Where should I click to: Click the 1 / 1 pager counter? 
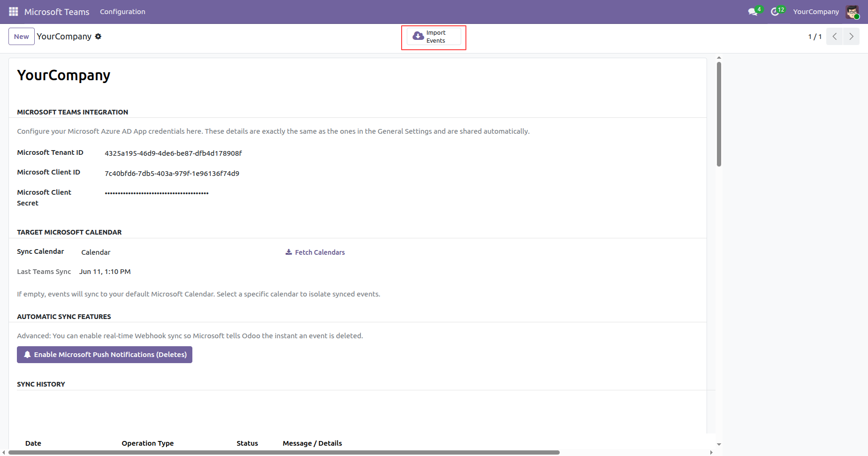(x=815, y=37)
